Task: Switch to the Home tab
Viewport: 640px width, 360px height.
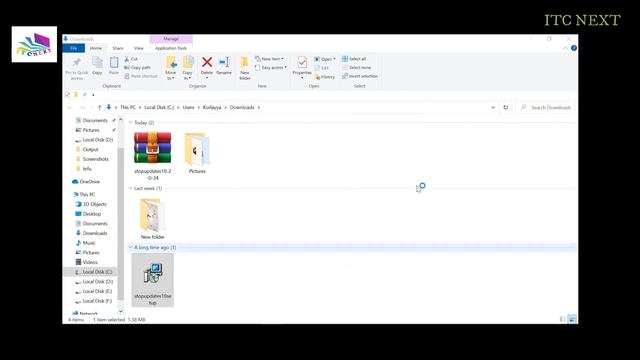Action: (x=96, y=48)
